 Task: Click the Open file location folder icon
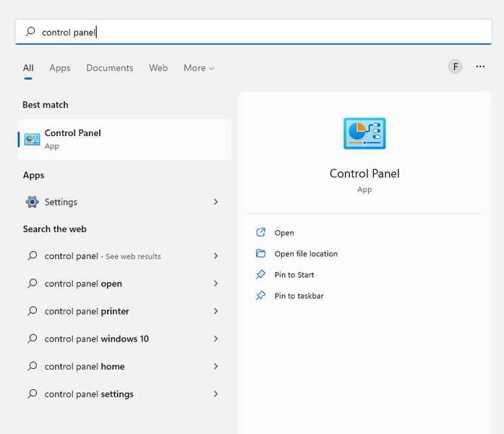point(261,254)
